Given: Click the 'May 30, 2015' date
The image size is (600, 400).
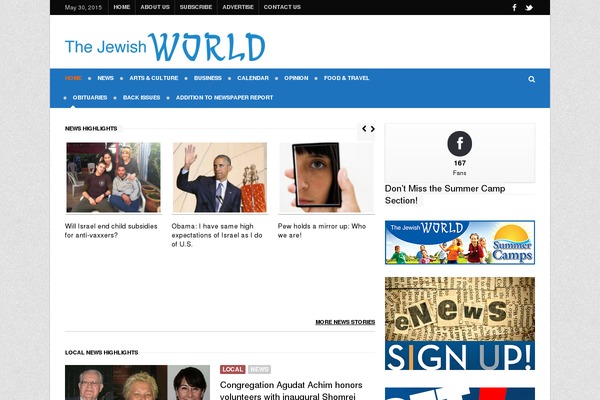Looking at the screenshot, I should tap(83, 8).
